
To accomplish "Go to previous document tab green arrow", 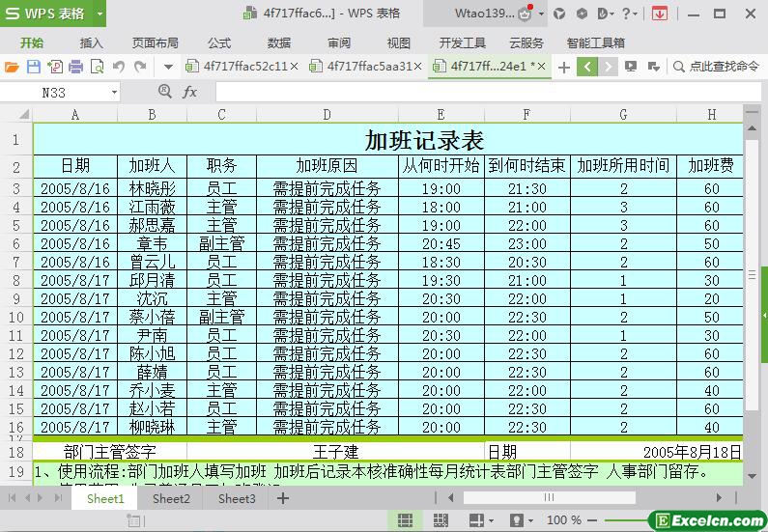I will point(587,66).
